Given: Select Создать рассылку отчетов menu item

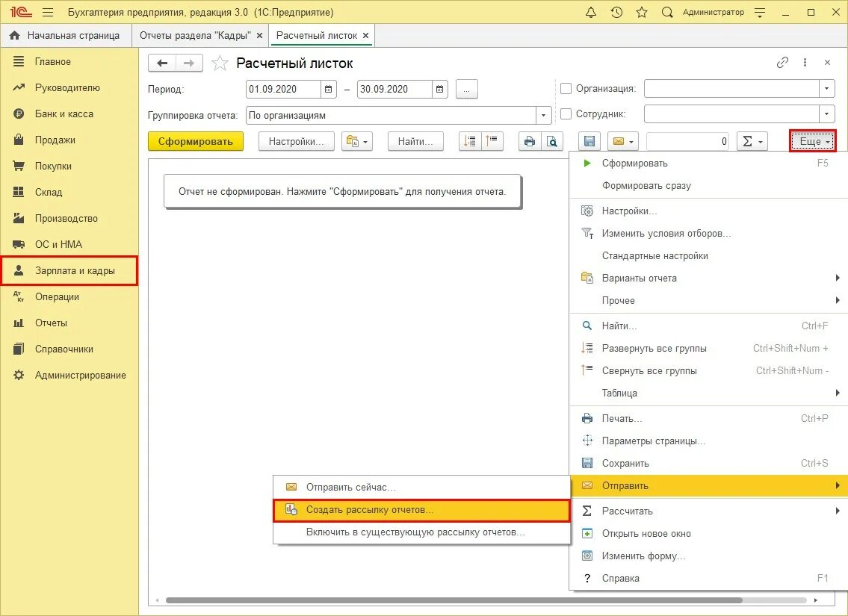Looking at the screenshot, I should pos(422,510).
